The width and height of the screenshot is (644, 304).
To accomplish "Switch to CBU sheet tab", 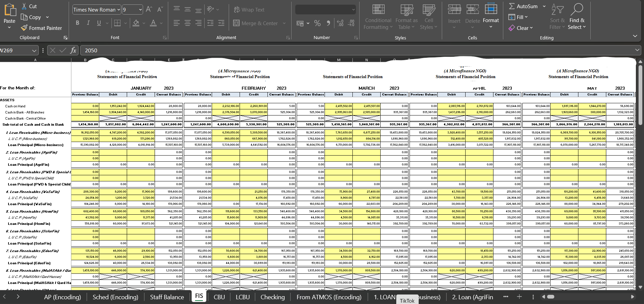I will (x=219, y=297).
